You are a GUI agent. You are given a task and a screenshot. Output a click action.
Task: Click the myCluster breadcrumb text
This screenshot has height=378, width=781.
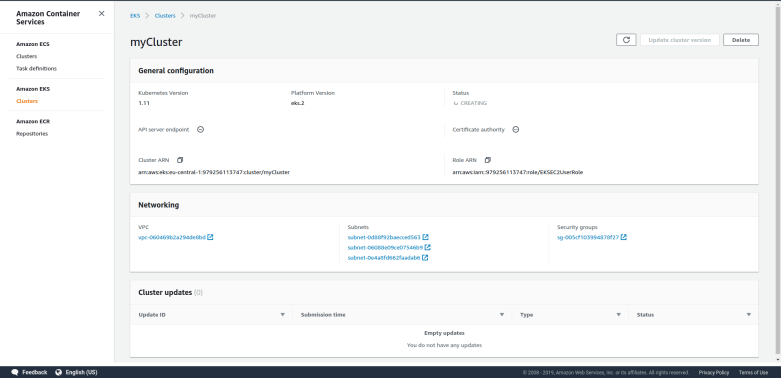tap(203, 15)
